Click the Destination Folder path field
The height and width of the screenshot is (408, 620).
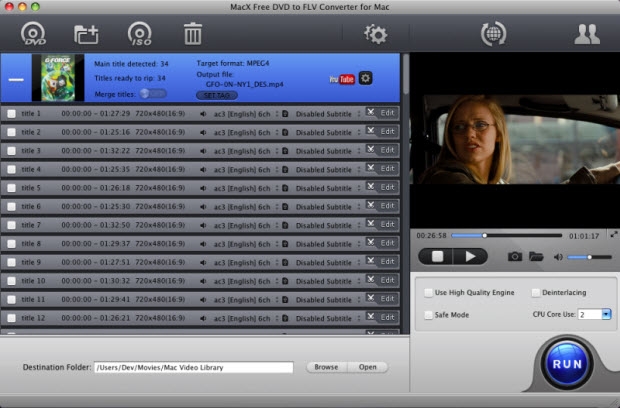point(193,367)
